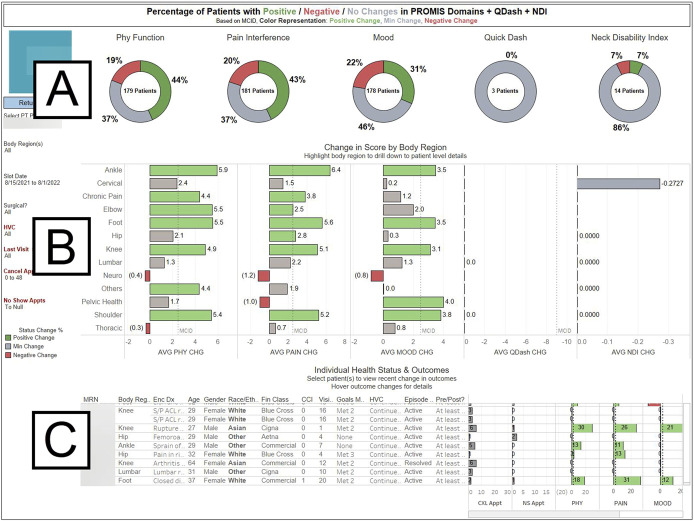Select the 'Sprain of..' Enc Dx cell

(169, 446)
